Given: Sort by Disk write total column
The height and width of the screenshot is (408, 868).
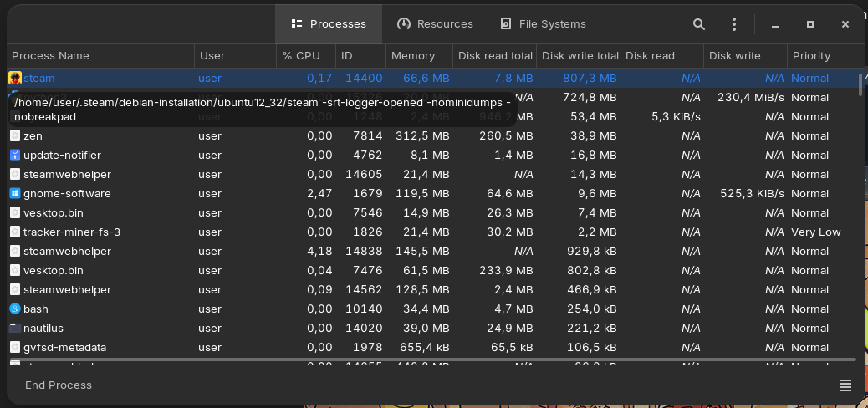Looking at the screenshot, I should 579,56.
